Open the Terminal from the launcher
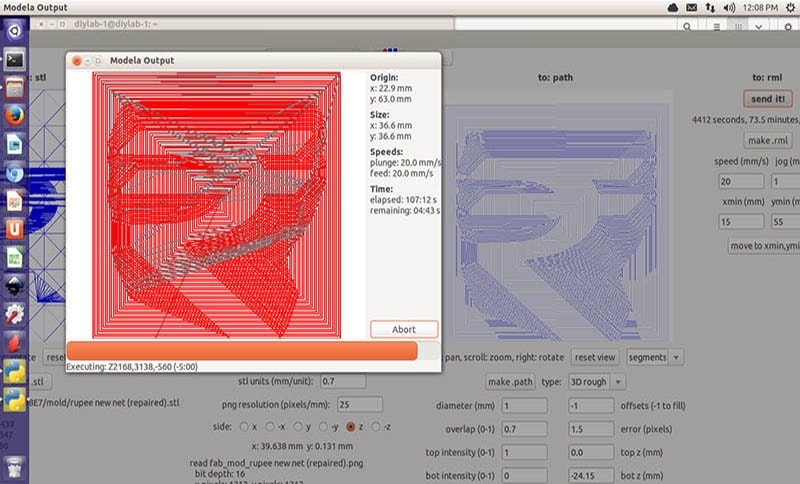 click(x=14, y=60)
